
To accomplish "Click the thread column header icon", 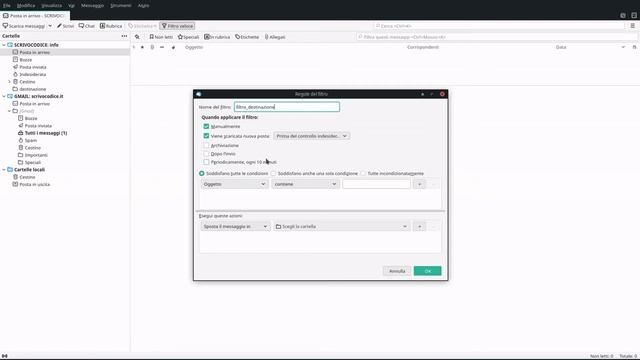I will click(133, 47).
